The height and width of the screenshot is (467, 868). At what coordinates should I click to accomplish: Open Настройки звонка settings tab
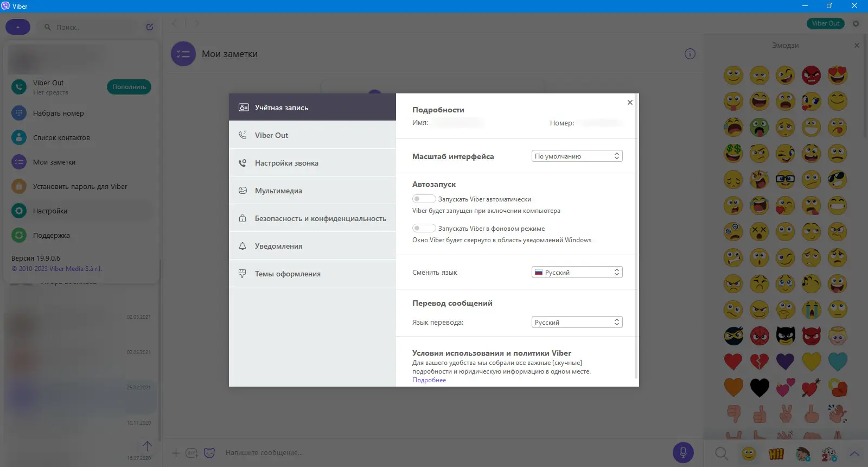(x=312, y=163)
